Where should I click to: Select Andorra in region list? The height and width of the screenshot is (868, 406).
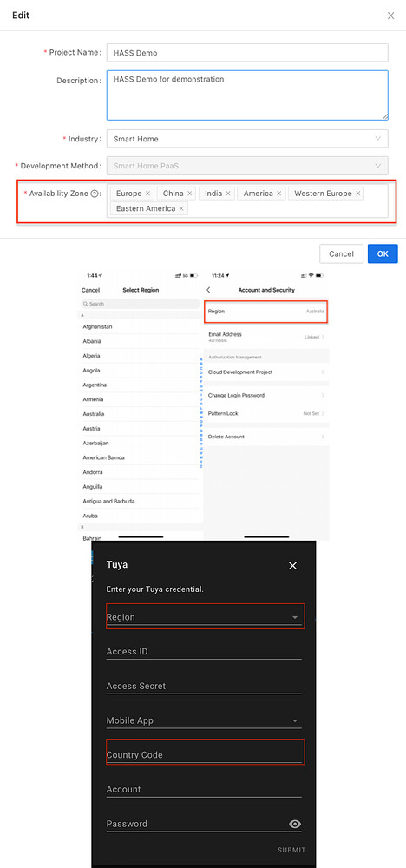pos(140,472)
